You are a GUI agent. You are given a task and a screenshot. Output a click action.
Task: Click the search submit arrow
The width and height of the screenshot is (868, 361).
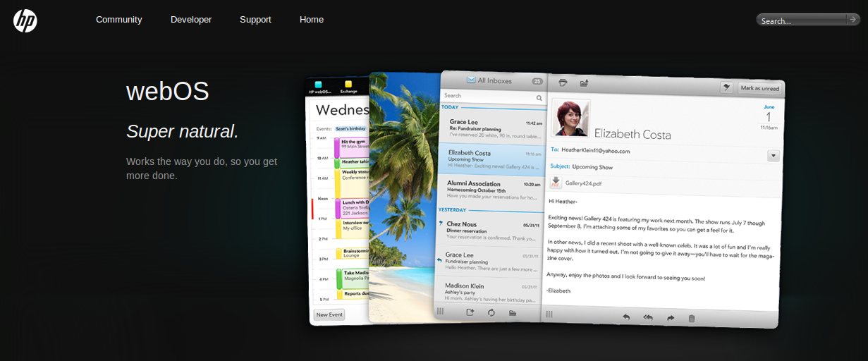pos(853,20)
